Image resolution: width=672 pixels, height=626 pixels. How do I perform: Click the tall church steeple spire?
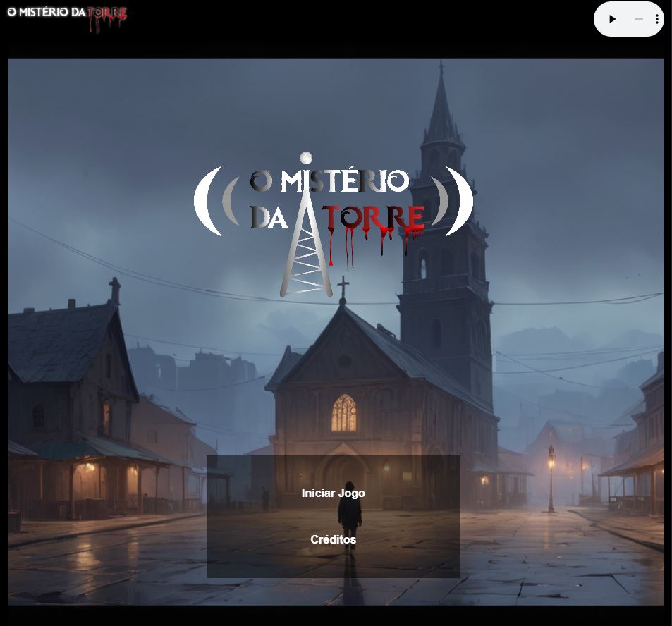(441, 107)
